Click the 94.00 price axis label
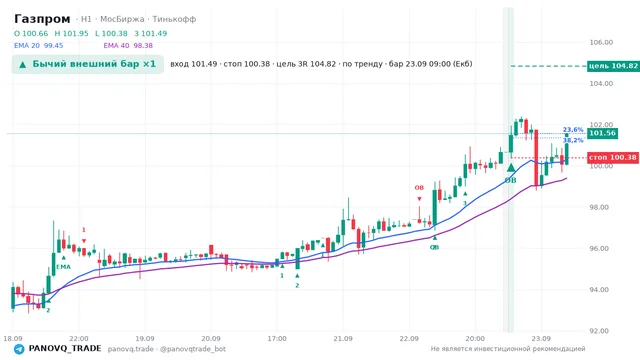Screen dimensions: 640x360 coord(598,290)
